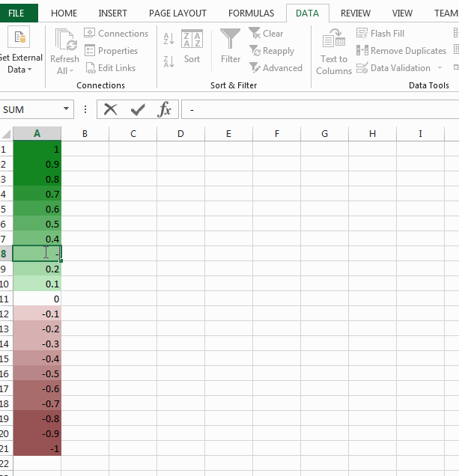
Task: Launch Text to Columns
Action: 334,52
